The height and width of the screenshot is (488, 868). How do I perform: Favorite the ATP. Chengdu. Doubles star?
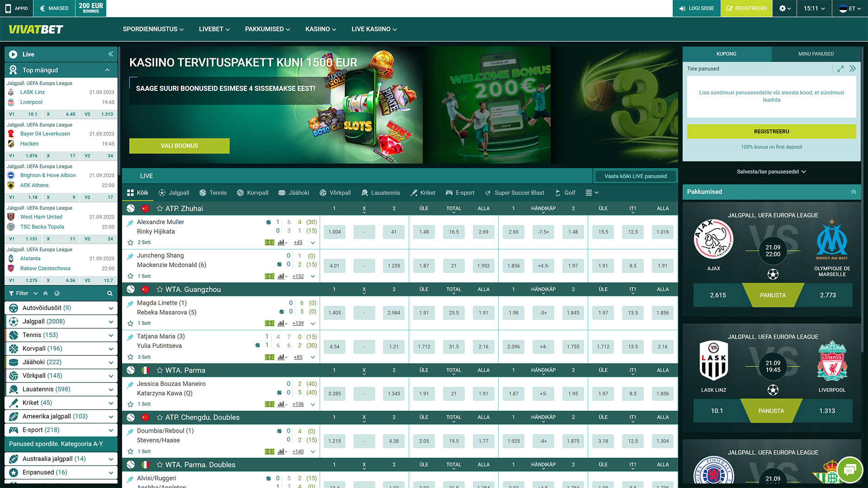pos(160,417)
